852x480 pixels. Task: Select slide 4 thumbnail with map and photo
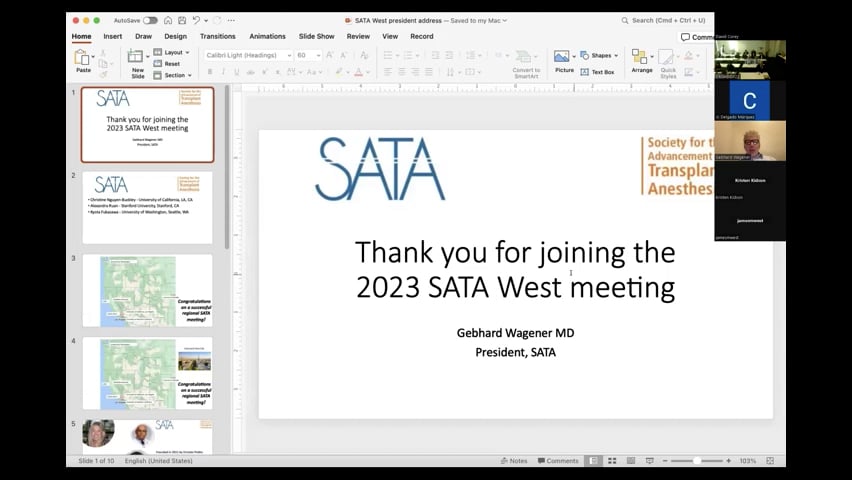(x=147, y=373)
